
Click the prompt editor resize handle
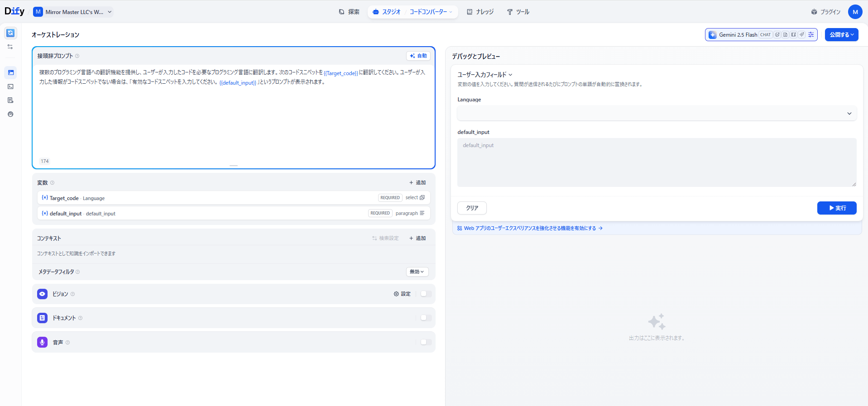click(234, 166)
